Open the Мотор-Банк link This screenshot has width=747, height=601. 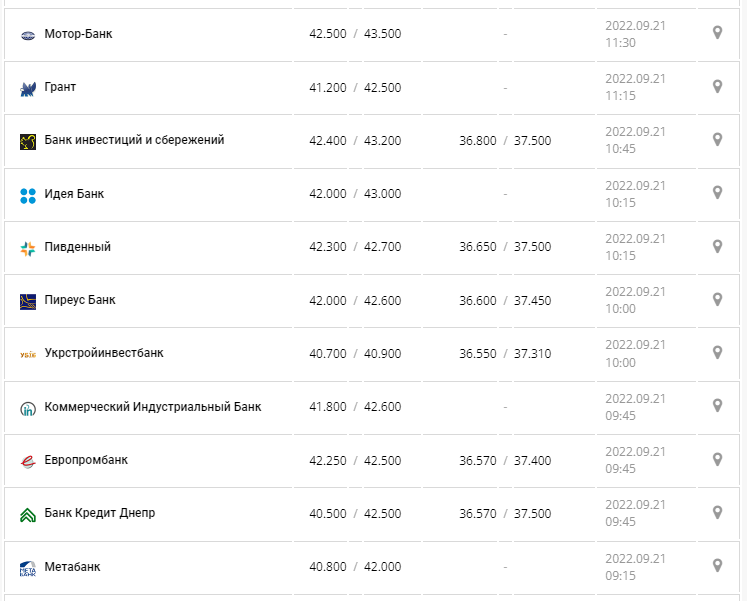point(79,34)
